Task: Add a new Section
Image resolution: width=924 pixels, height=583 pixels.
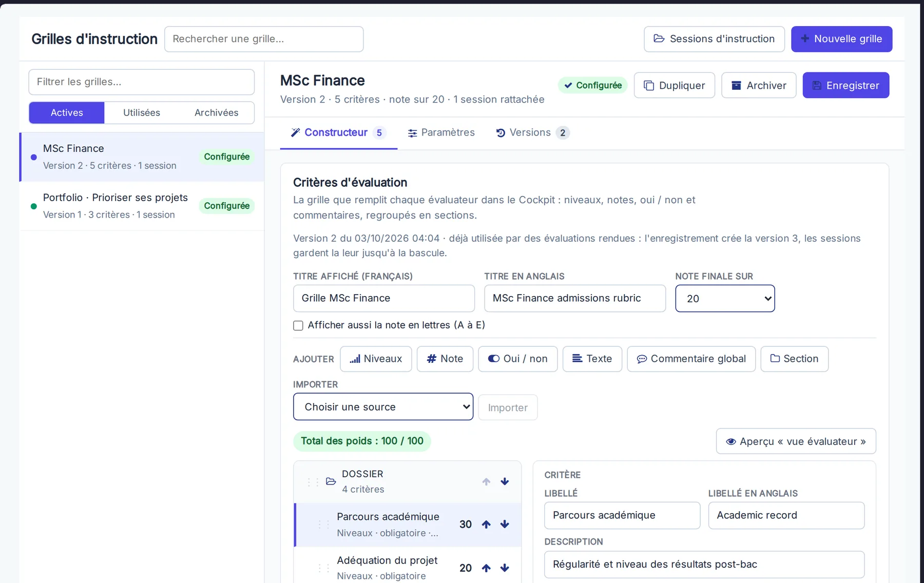Action: point(795,359)
